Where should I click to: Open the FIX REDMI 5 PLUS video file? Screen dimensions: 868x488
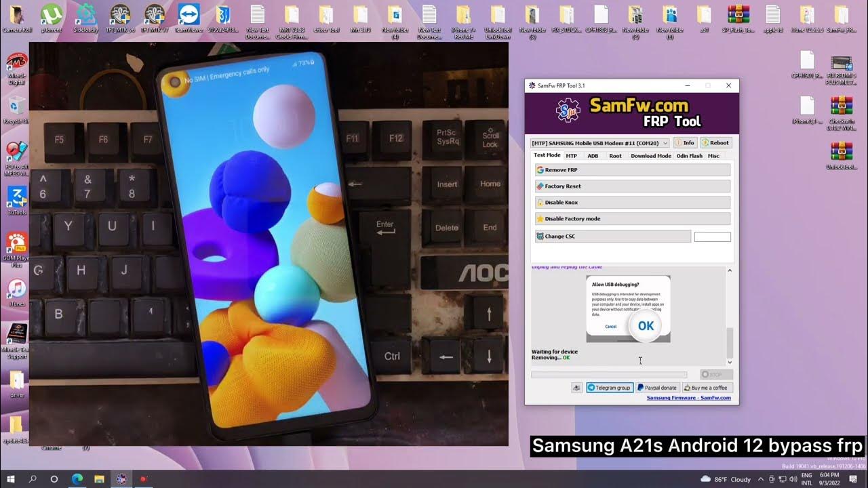click(x=842, y=70)
